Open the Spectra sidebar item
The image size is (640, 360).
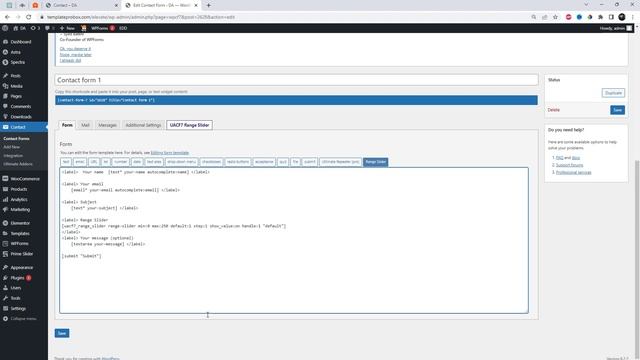pos(18,62)
